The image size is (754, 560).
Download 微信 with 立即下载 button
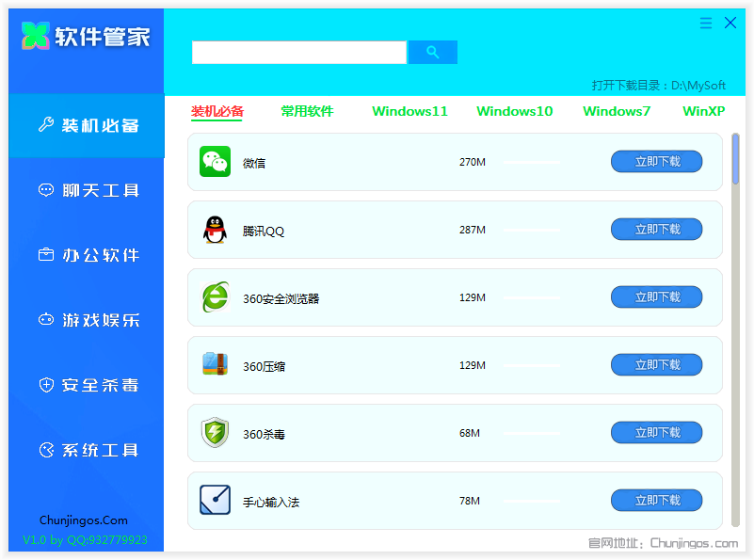pos(656,162)
